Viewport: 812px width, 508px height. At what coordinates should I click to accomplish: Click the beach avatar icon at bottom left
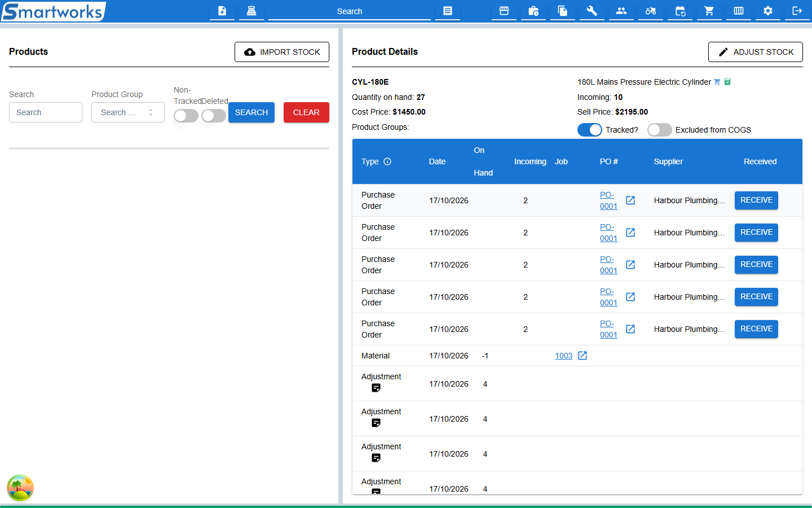(x=20, y=488)
